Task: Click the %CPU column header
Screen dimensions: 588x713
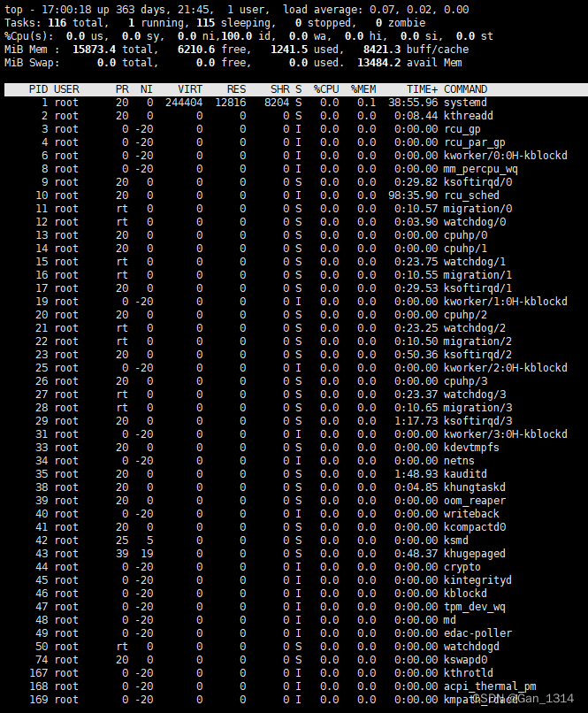Action: [x=326, y=89]
